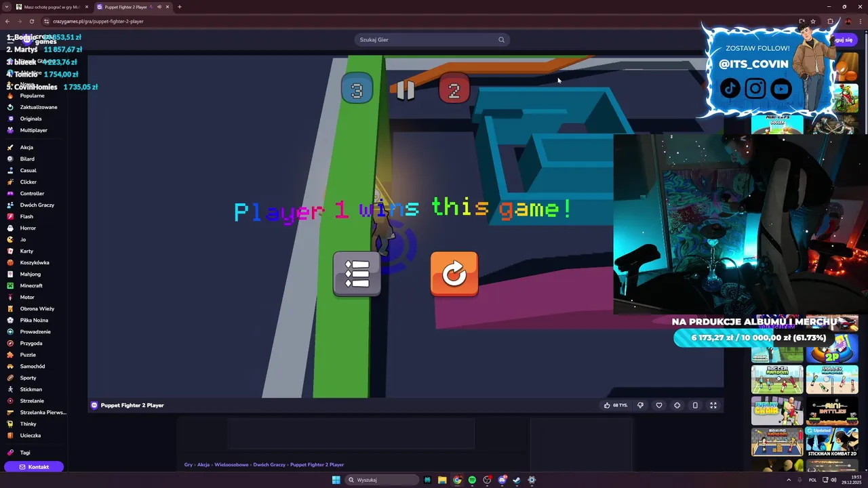
Task: Click the Dwóch Graczy breadcrumb link
Action: pyautogui.click(x=269, y=465)
